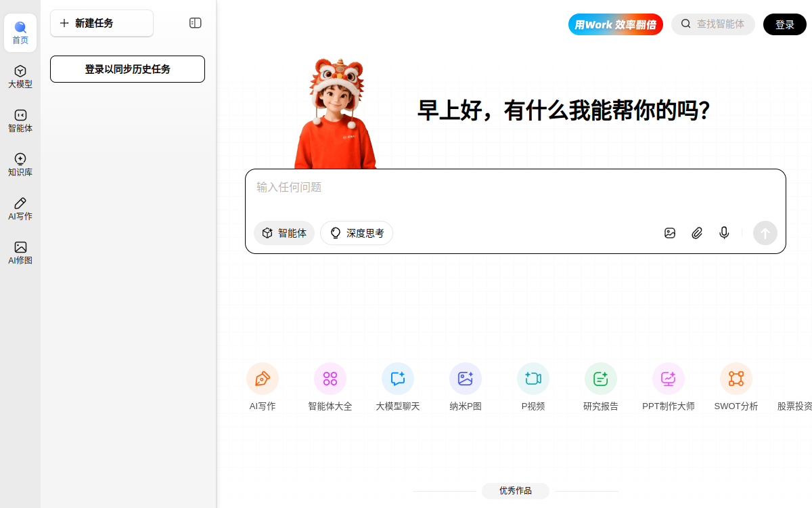This screenshot has width=812, height=508.
Task: Toggle 深度思考 mode
Action: [x=357, y=233]
